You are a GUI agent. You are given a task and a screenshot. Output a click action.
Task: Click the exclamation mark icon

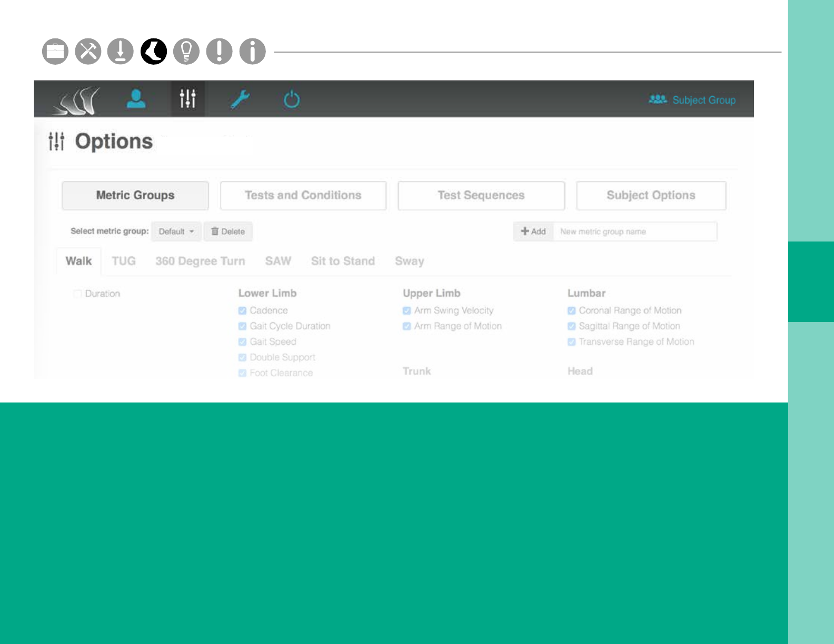(220, 52)
